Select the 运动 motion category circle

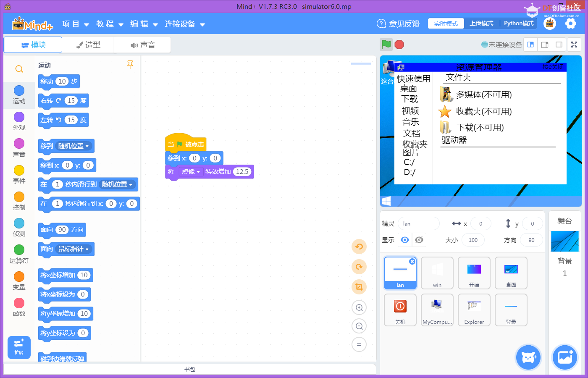pyautogui.click(x=19, y=90)
